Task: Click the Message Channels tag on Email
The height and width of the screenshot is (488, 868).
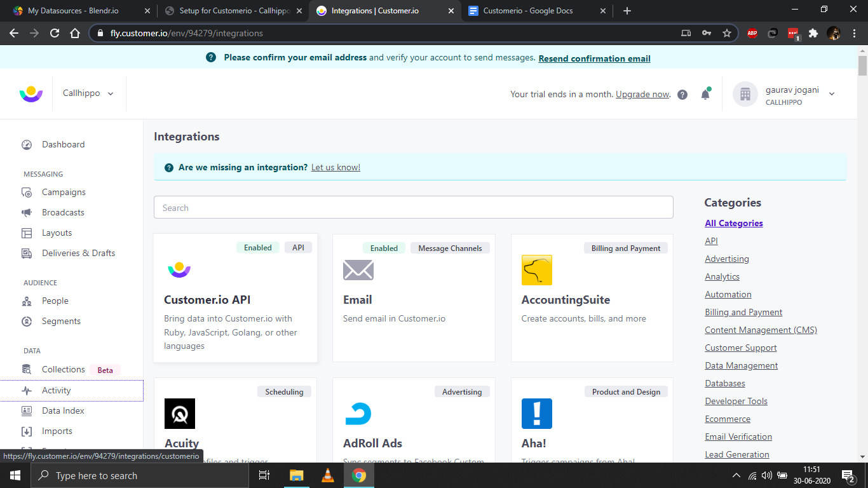Action: (450, 248)
